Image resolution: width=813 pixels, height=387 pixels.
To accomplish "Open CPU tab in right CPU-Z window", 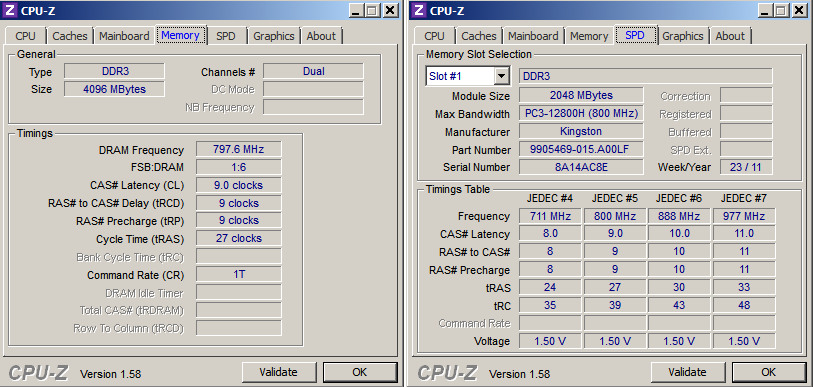I will 434,36.
